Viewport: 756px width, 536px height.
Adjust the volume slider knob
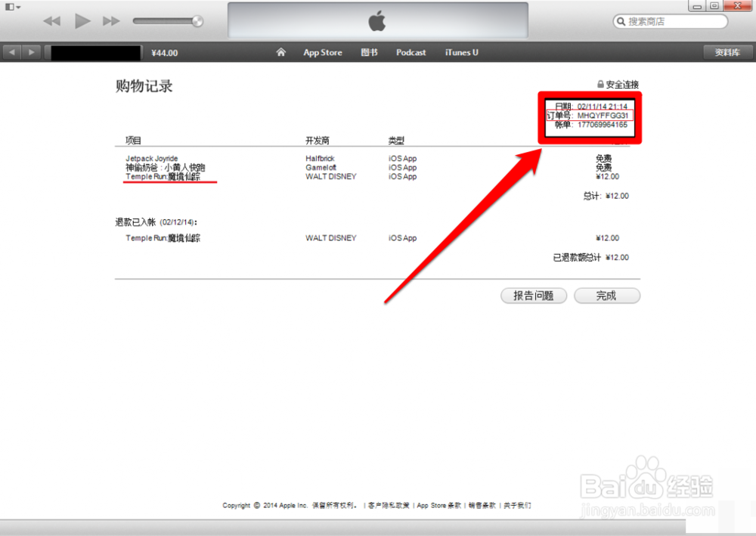(197, 21)
